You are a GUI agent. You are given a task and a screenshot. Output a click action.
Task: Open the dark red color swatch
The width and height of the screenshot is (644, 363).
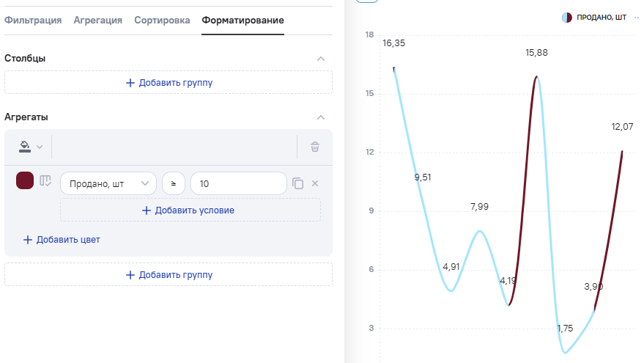click(x=25, y=181)
